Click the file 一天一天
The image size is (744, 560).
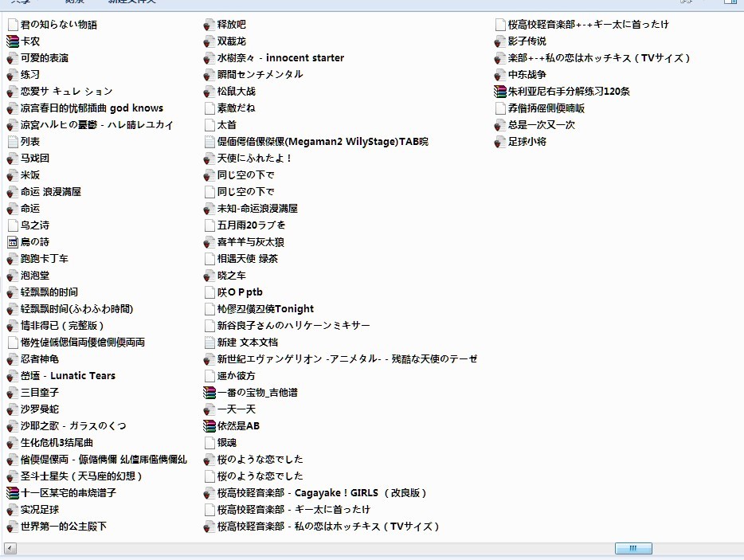[x=237, y=409]
